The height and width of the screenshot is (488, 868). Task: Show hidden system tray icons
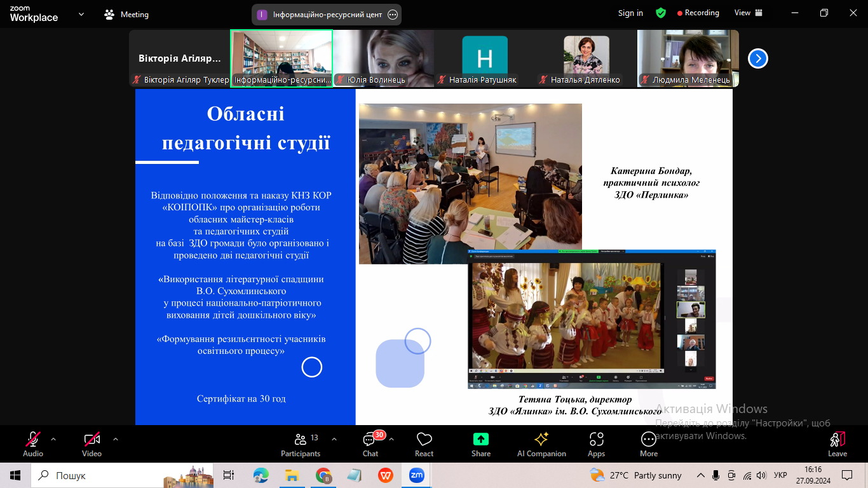tap(701, 475)
